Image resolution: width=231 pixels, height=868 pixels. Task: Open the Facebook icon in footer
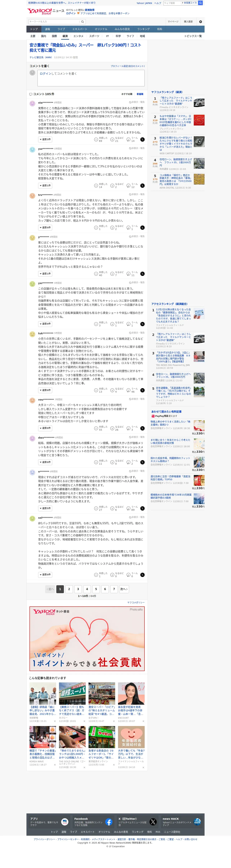tap(109, 822)
